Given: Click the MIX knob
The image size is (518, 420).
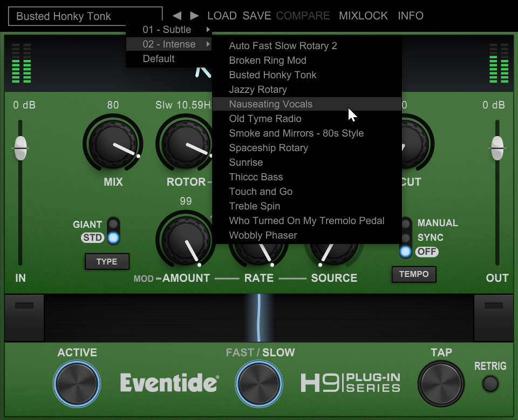Looking at the screenshot, I should tap(113, 144).
